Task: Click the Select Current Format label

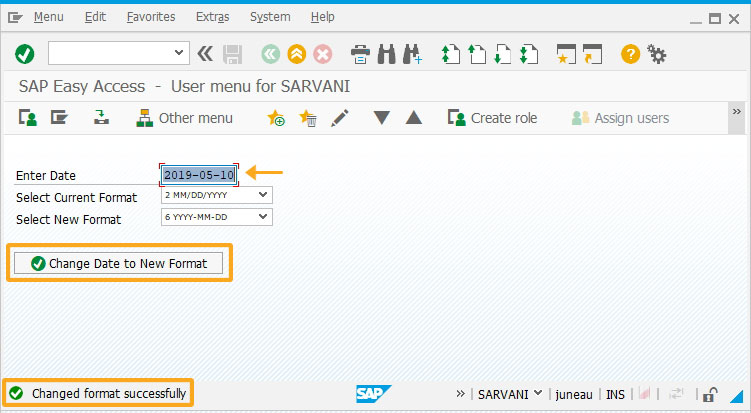Action: tap(77, 197)
